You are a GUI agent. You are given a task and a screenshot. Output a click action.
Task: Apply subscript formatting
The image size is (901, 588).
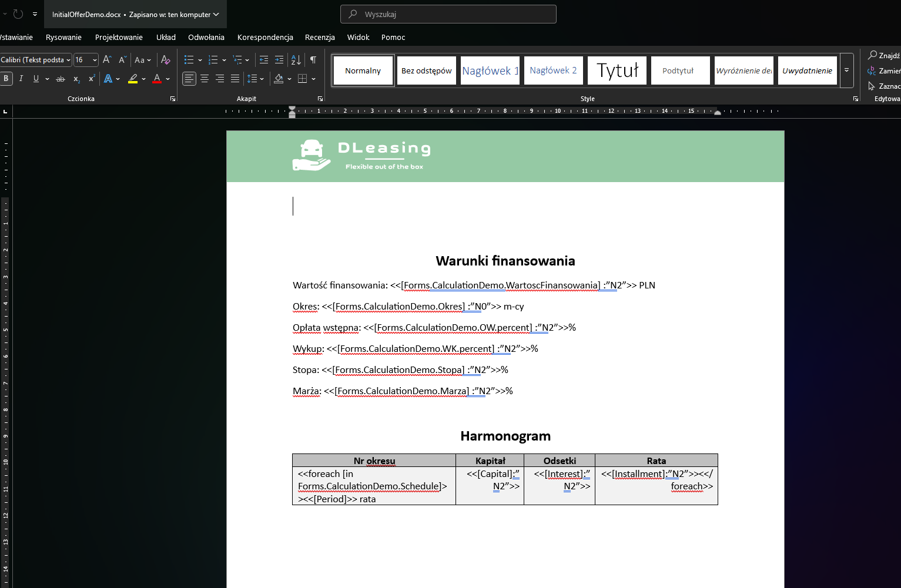pyautogui.click(x=76, y=79)
